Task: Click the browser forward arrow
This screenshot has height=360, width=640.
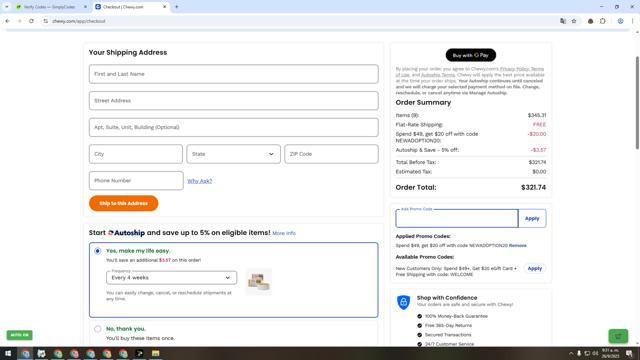Action: point(19,21)
